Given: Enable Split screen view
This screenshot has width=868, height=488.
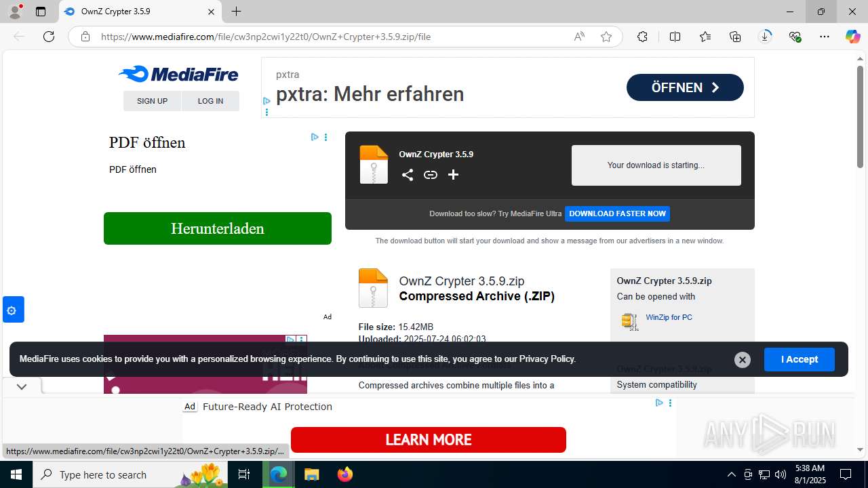Looking at the screenshot, I should tap(675, 37).
